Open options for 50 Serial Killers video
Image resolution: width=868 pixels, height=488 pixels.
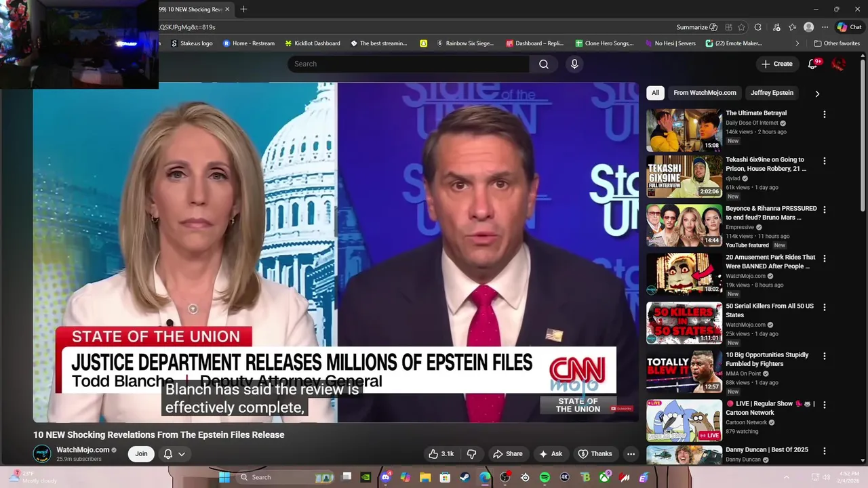(825, 307)
